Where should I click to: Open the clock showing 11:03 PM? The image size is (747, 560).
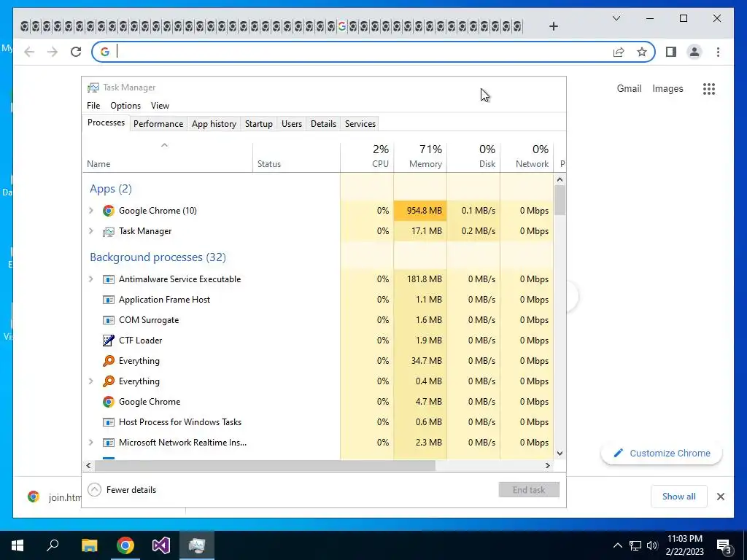pos(684,545)
